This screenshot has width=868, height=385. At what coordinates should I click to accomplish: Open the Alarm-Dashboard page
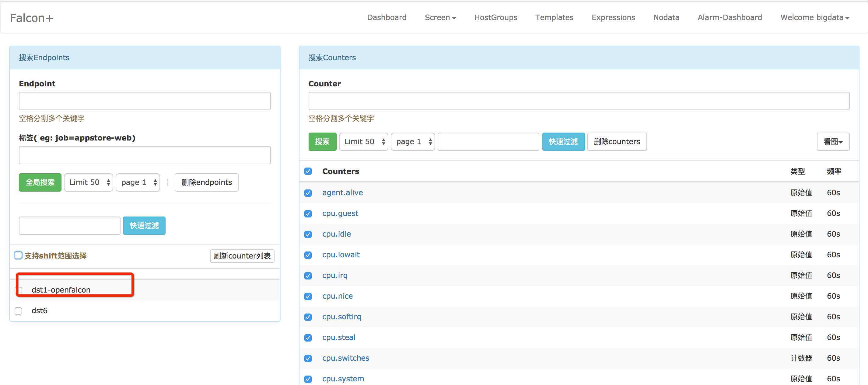[x=730, y=18]
